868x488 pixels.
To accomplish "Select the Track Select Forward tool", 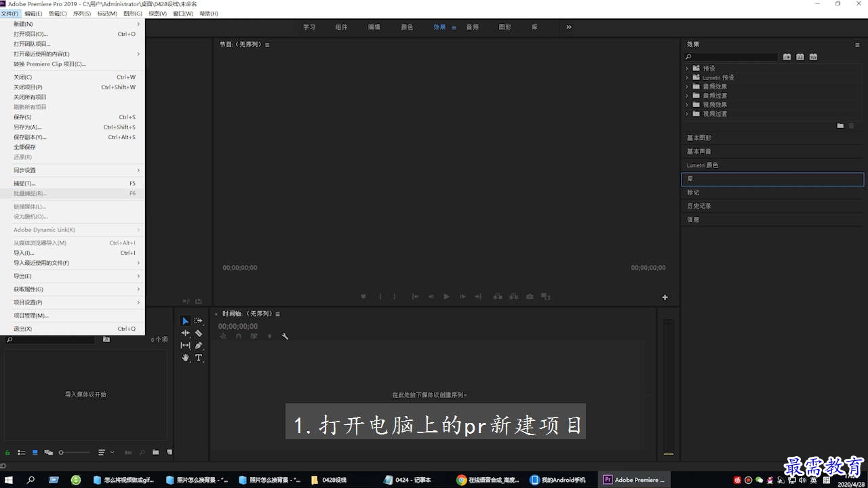I will 199,321.
